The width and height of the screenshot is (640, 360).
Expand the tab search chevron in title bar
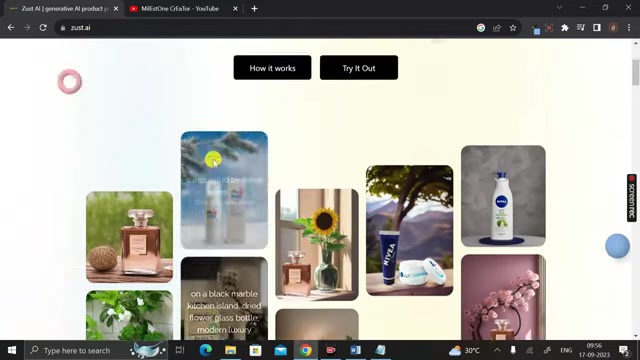(559, 8)
